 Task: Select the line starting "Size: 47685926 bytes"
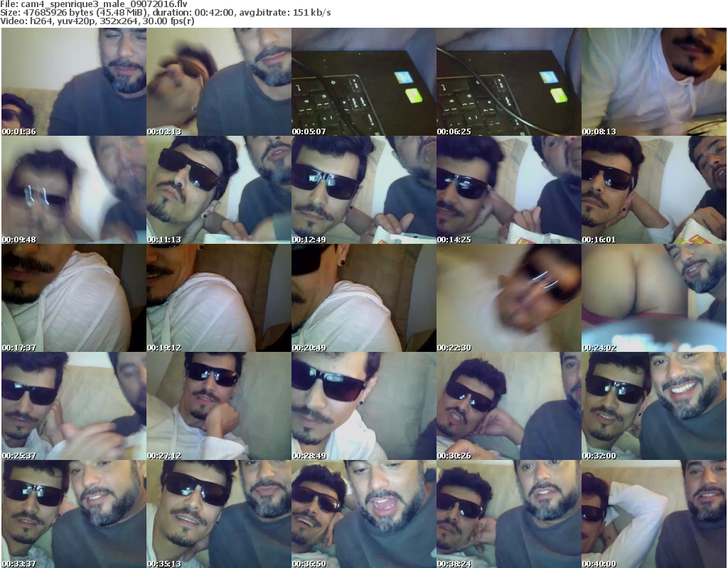click(165, 13)
